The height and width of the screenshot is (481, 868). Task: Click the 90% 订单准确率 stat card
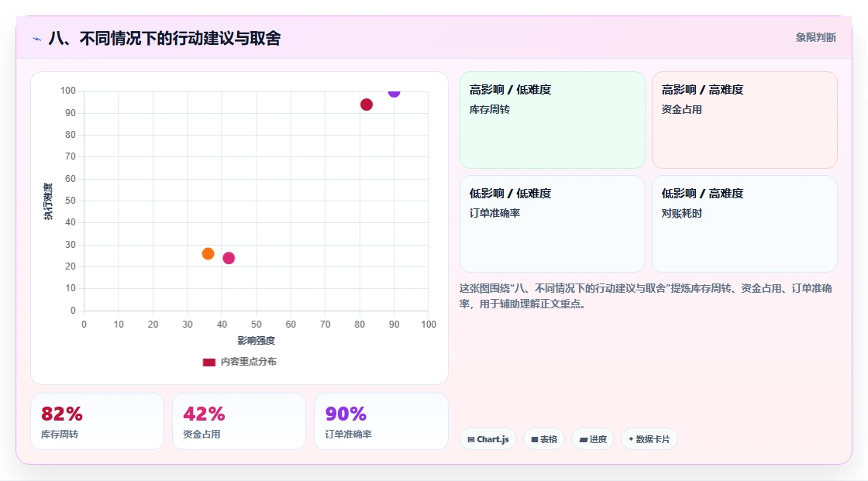pos(381,421)
